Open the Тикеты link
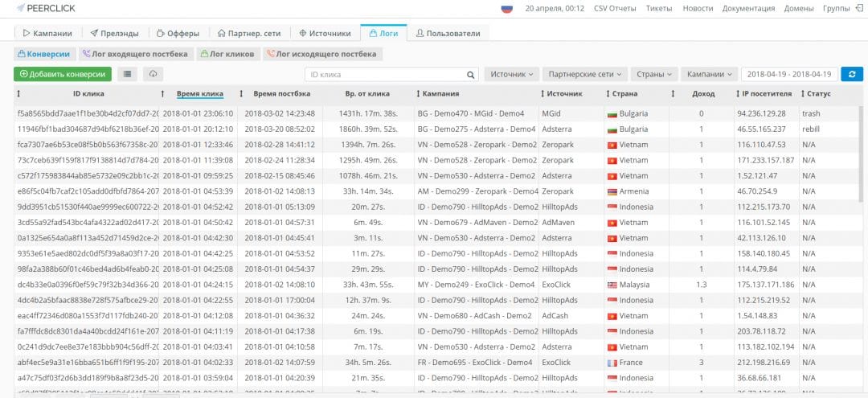 click(x=659, y=8)
